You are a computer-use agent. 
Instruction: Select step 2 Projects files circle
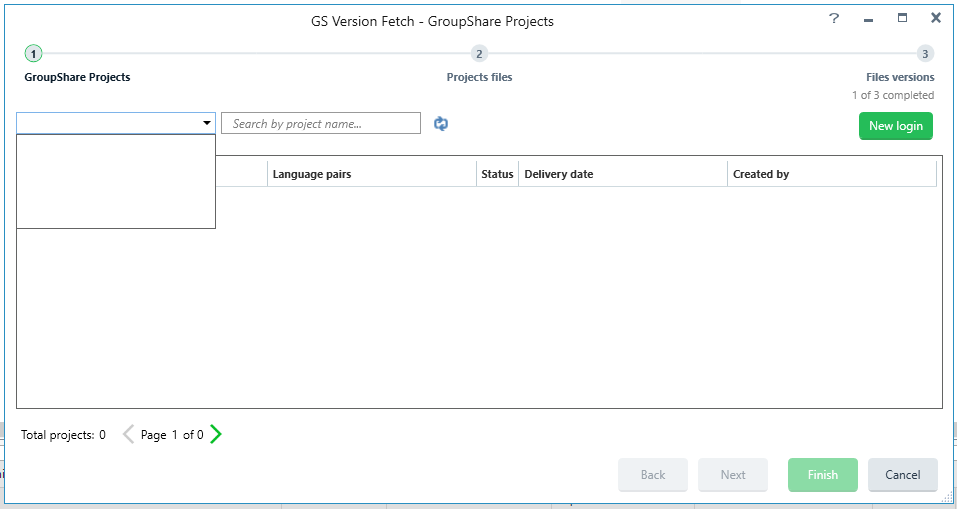479,54
